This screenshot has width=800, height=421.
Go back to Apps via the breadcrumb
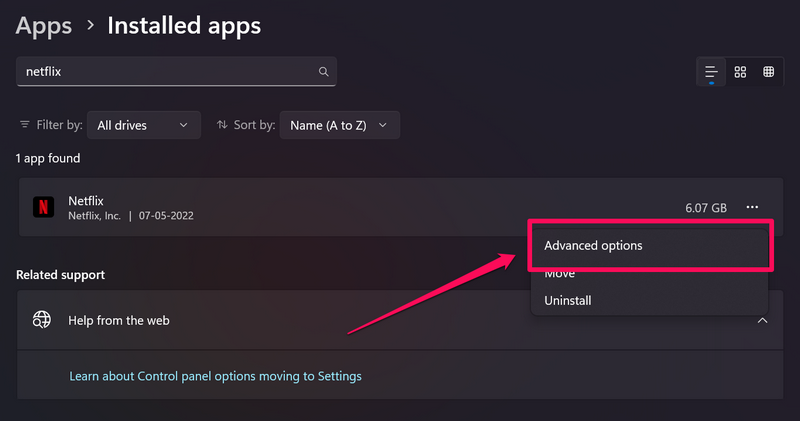[x=44, y=25]
